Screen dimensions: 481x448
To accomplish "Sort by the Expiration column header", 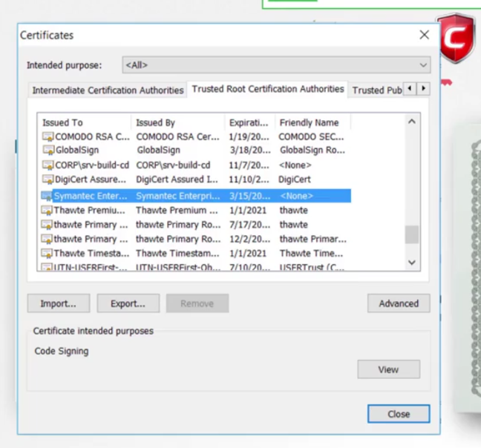I will (x=250, y=122).
